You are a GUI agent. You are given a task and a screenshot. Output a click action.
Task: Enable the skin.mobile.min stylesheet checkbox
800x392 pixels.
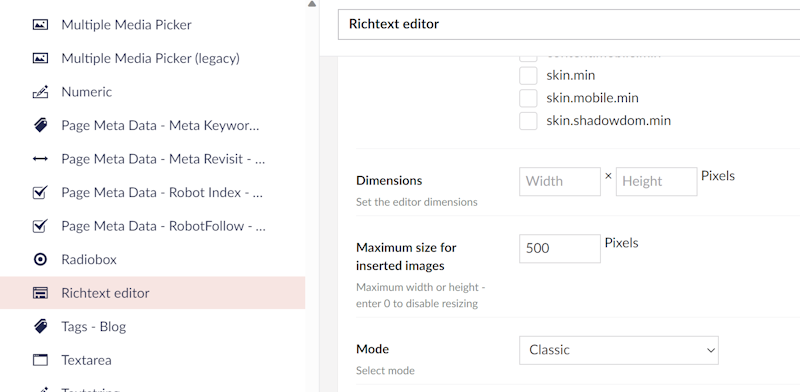(528, 98)
